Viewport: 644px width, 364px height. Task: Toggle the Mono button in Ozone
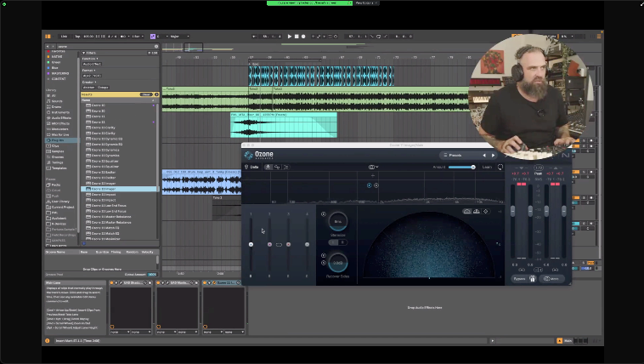(x=551, y=279)
